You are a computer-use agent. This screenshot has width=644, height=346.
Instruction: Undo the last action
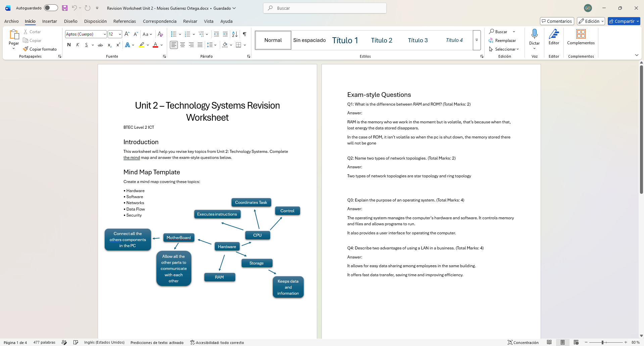point(74,8)
